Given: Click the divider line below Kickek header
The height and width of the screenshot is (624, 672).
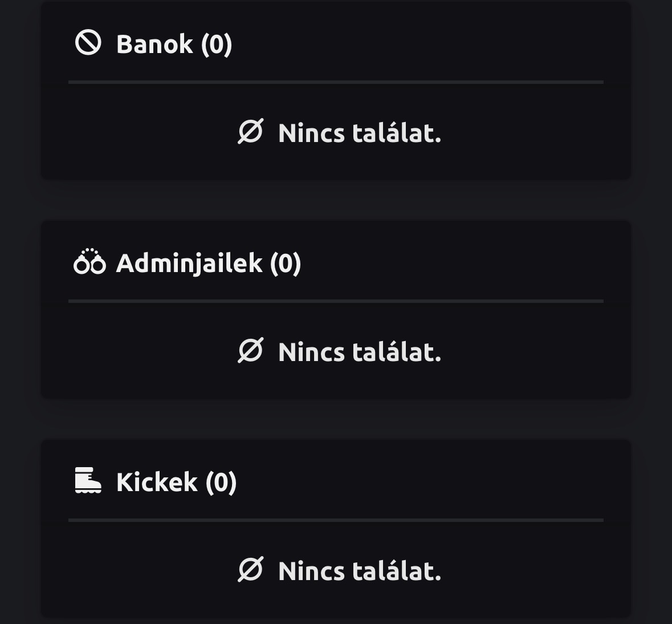Looking at the screenshot, I should [x=336, y=520].
